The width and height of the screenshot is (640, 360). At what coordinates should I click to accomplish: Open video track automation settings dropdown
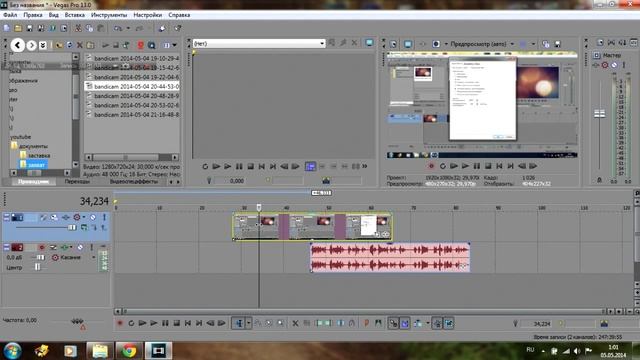pos(84,218)
